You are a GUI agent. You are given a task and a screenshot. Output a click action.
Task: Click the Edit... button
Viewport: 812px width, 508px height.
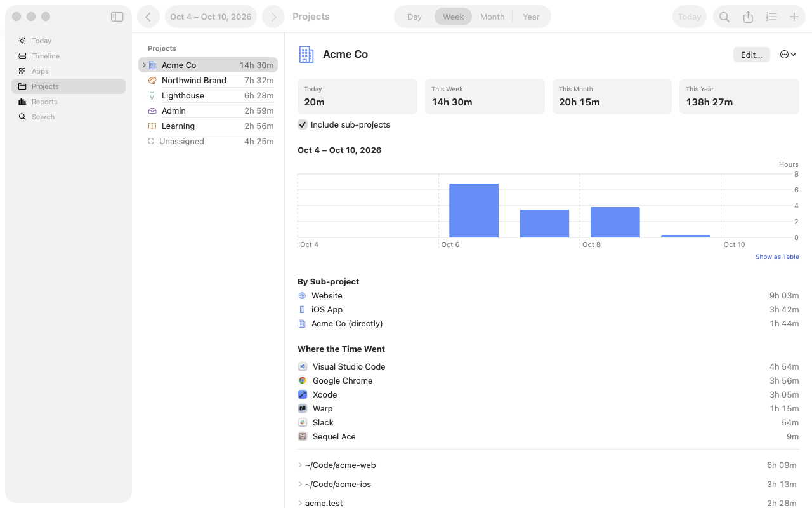tap(752, 55)
